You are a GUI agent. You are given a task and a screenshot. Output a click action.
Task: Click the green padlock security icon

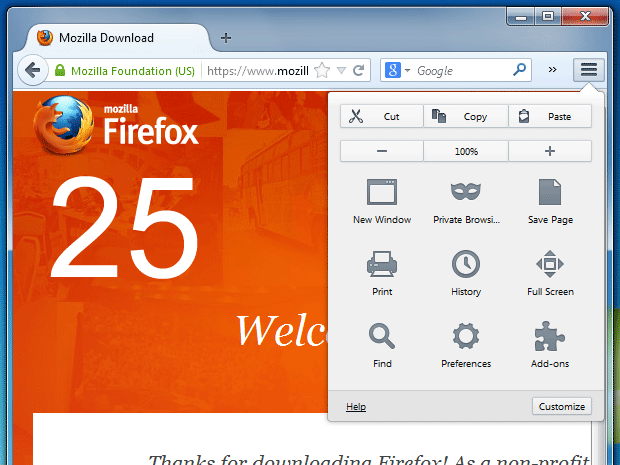(x=60, y=70)
